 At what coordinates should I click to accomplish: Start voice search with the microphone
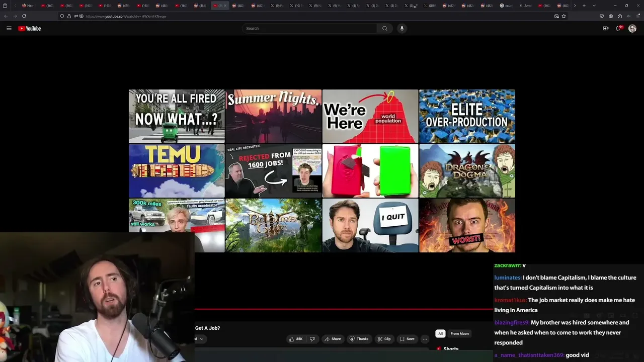point(401,29)
